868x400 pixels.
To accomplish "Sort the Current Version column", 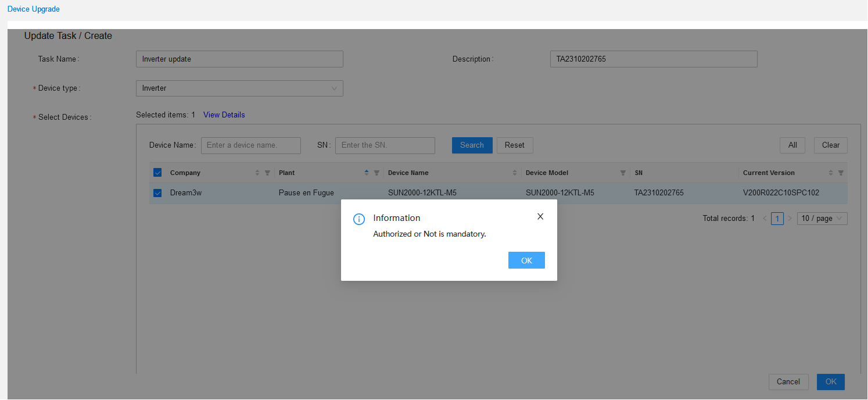I will click(831, 173).
